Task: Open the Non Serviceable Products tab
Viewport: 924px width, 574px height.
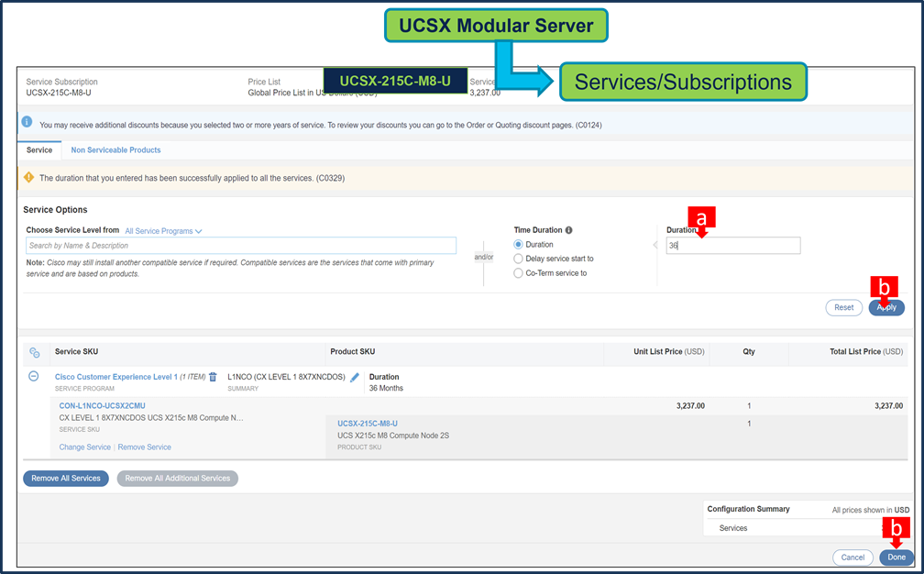Action: click(x=115, y=150)
